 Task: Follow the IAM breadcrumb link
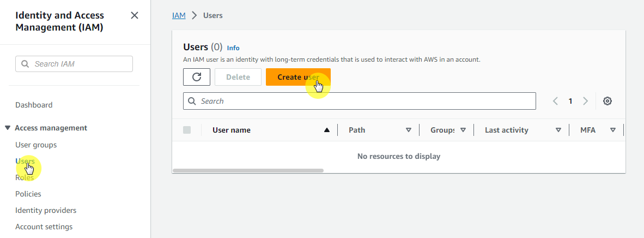tap(179, 16)
